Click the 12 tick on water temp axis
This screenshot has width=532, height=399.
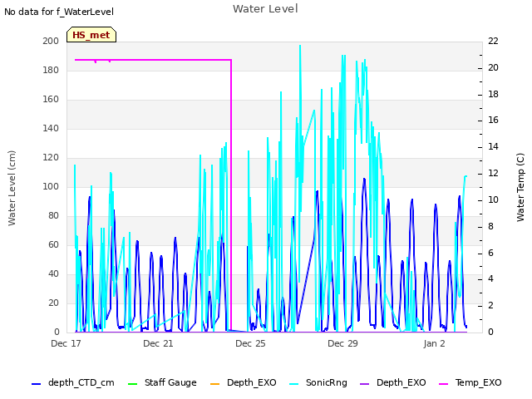pyautogui.click(x=493, y=173)
